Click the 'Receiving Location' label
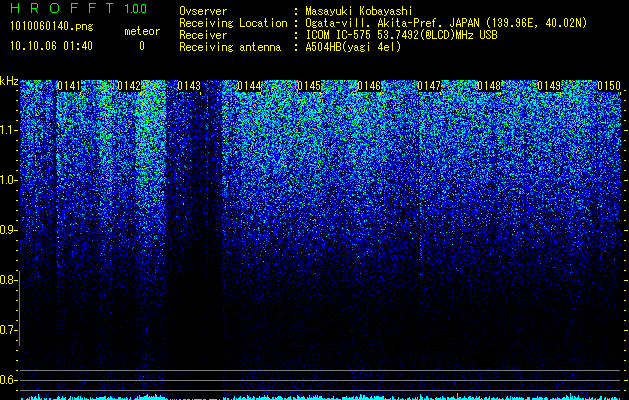 point(233,23)
